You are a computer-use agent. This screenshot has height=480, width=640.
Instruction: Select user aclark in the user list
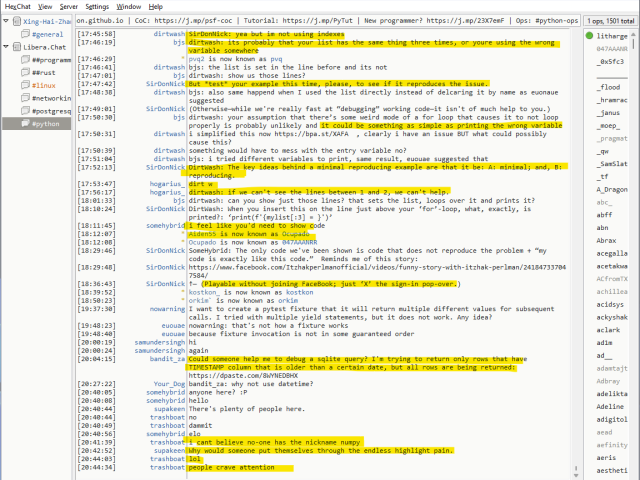(x=608, y=330)
